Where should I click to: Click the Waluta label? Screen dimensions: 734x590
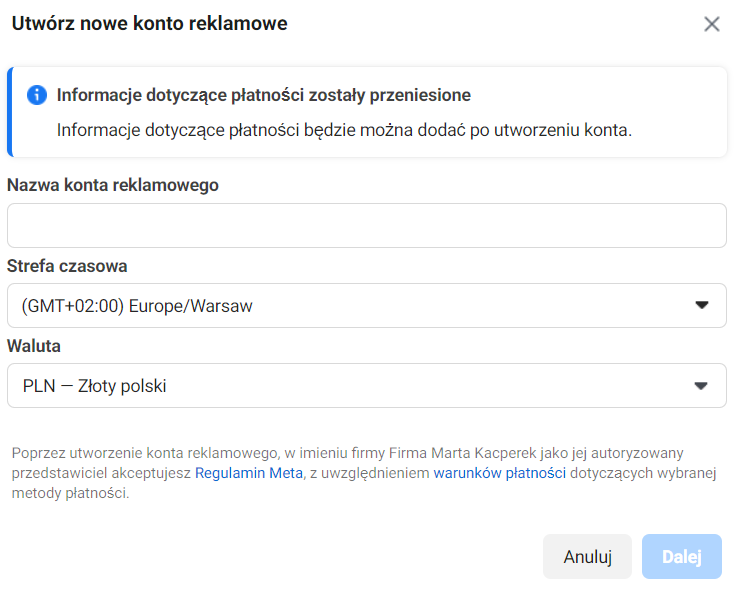click(x=34, y=346)
